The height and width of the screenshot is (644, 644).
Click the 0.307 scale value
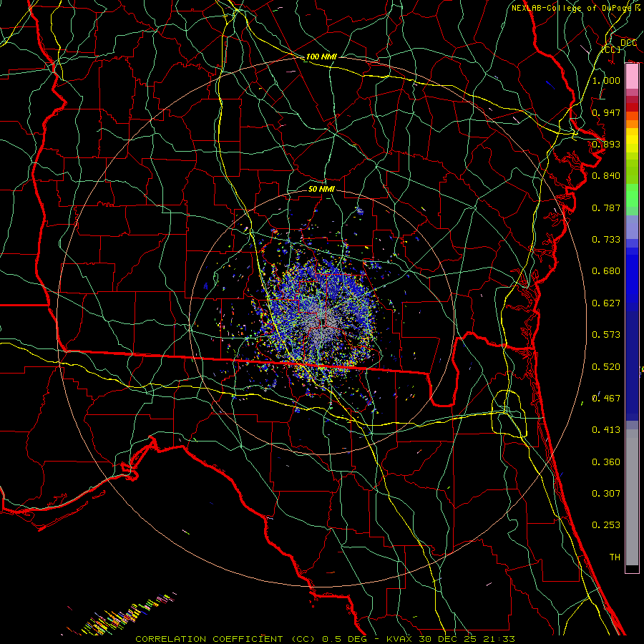(606, 494)
